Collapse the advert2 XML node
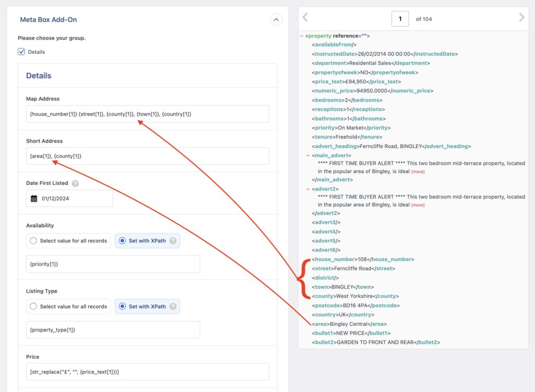This screenshot has height=392, width=535. (307, 188)
